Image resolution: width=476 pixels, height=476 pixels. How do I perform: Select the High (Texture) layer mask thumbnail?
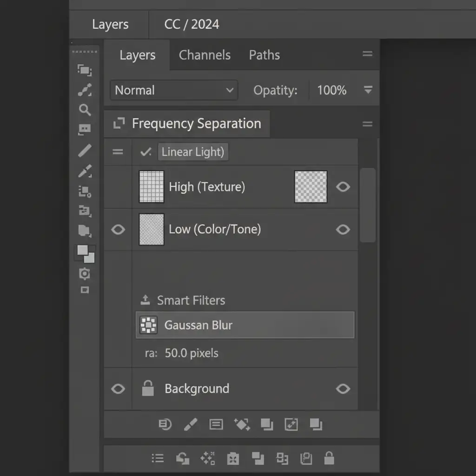(x=311, y=187)
